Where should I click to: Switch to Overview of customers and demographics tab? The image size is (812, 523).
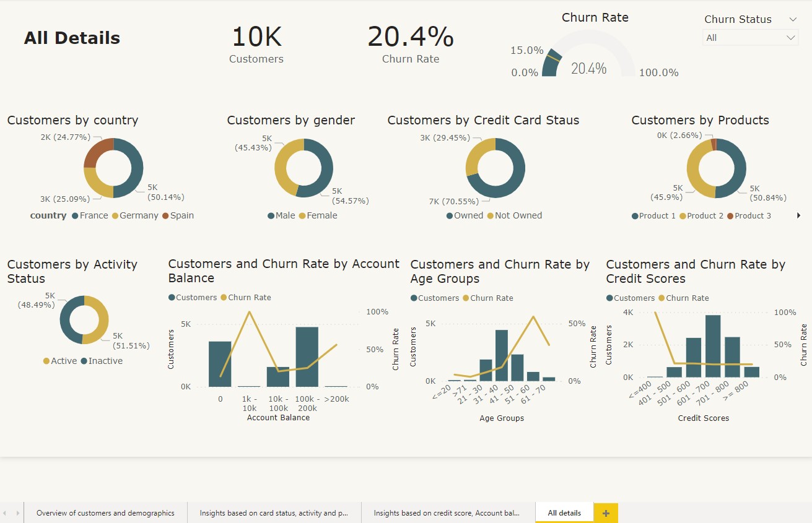point(105,512)
